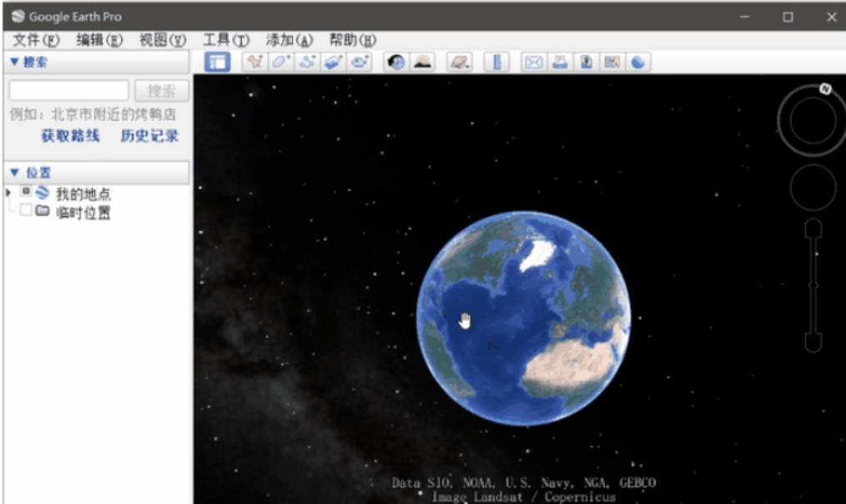Open the 添加(A) menu
The width and height of the screenshot is (846, 504).
(290, 40)
